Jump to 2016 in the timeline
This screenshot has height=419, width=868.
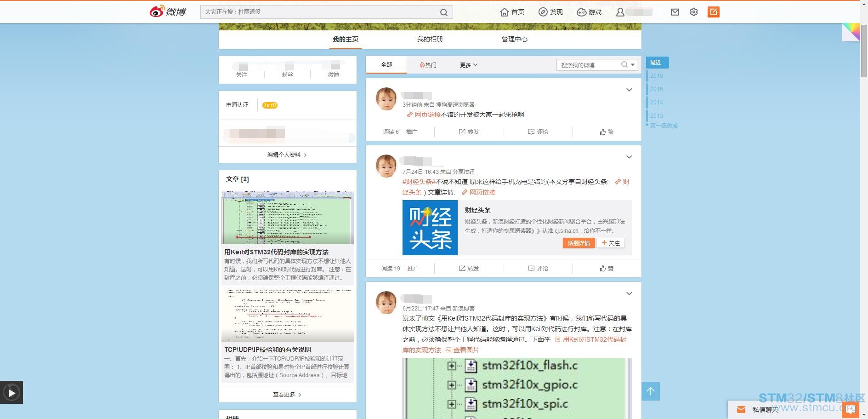click(x=657, y=76)
